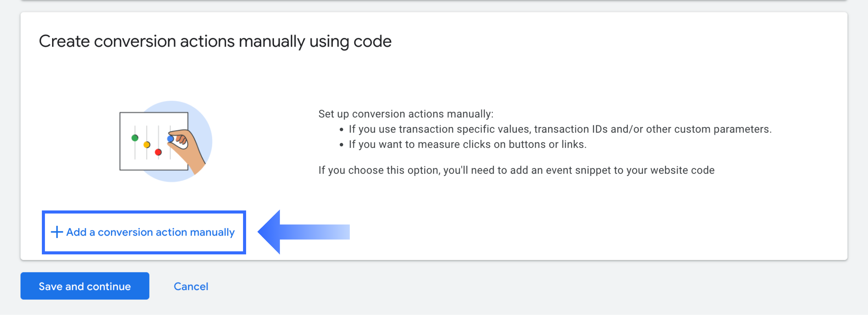Click the Create conversion actions manually heading

pyautogui.click(x=215, y=42)
